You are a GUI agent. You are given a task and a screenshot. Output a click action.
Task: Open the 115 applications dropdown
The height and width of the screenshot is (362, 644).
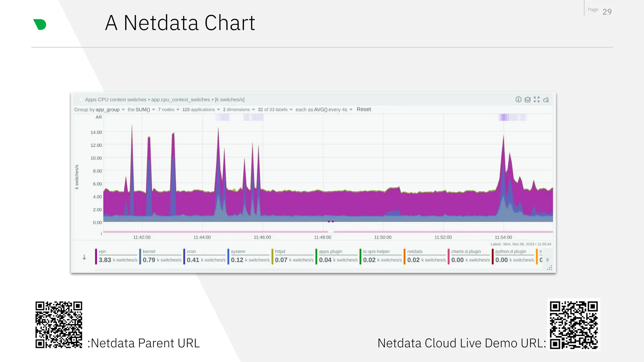tap(201, 110)
